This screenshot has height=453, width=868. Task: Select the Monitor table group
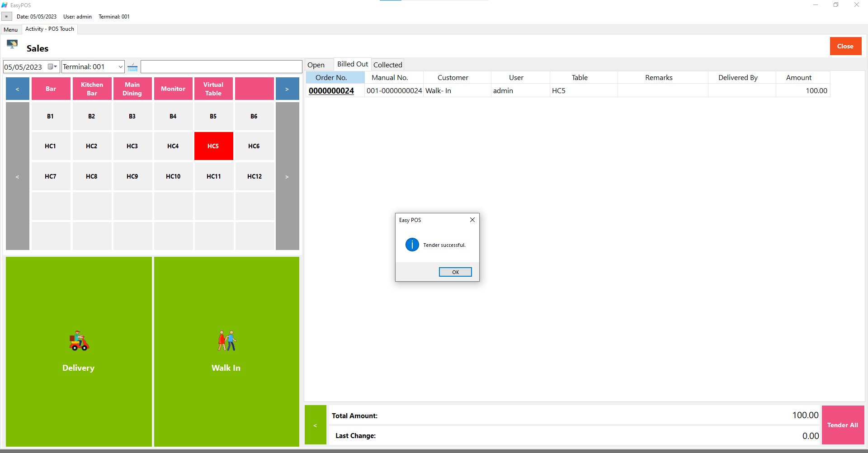173,89
